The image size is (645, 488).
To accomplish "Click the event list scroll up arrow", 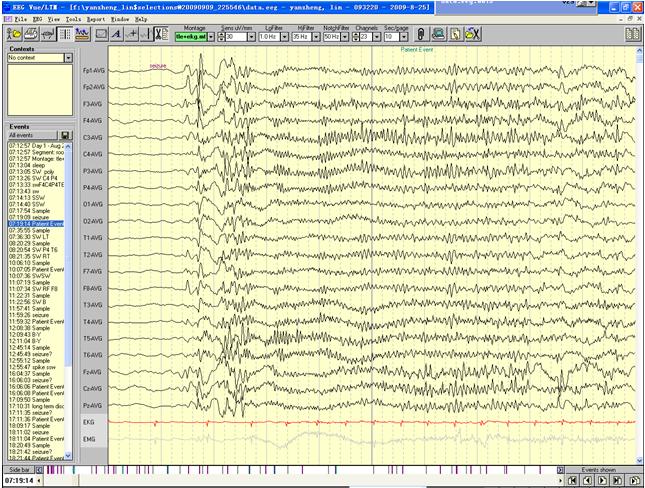I will pyautogui.click(x=68, y=146).
